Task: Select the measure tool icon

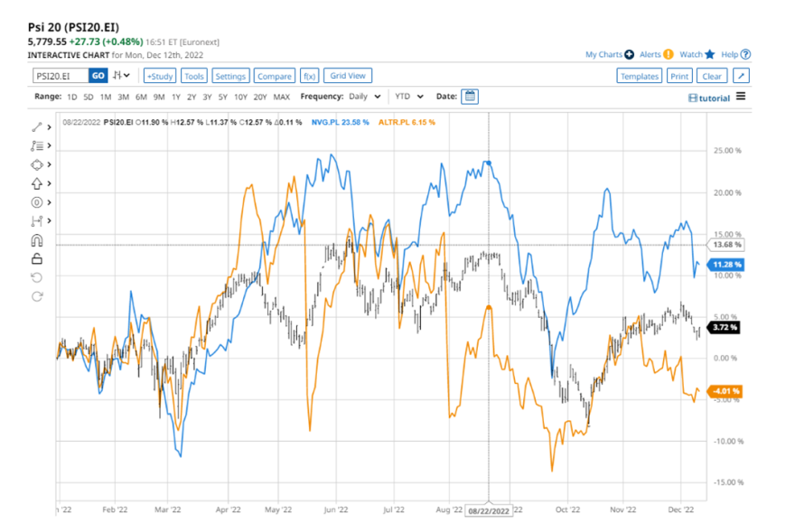Action: [36, 221]
